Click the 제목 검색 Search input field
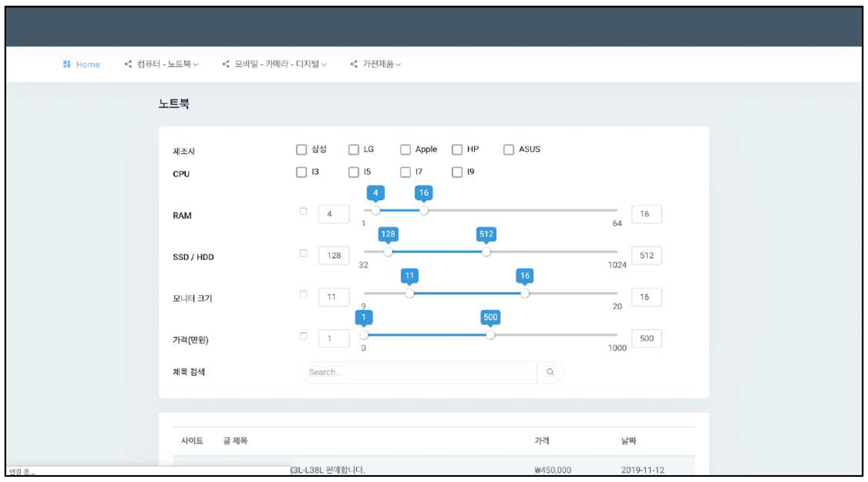 tap(418, 372)
